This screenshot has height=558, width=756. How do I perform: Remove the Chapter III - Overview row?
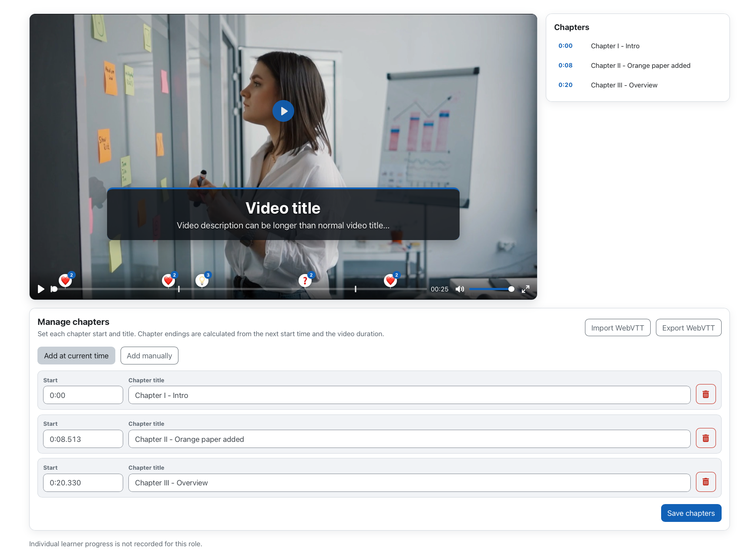(x=706, y=482)
